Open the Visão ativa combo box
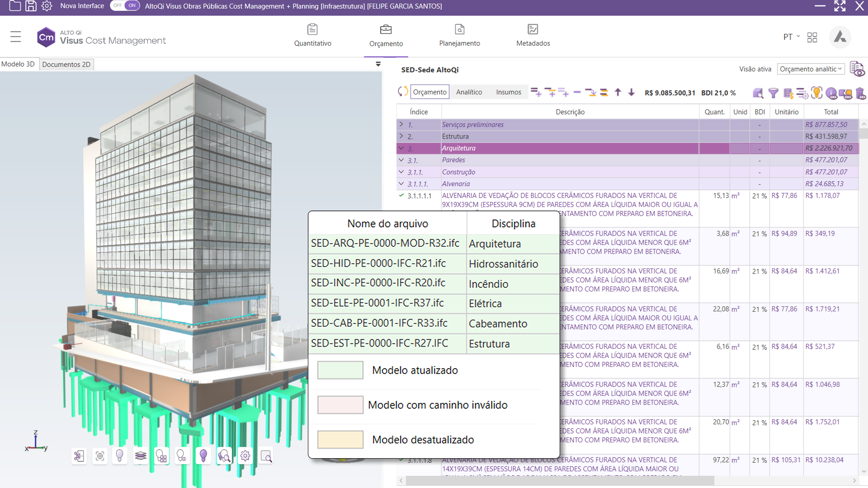 (x=811, y=69)
